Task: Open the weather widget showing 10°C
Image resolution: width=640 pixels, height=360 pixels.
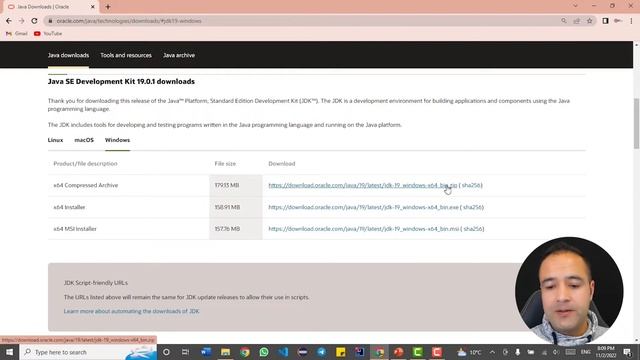Action: [469, 352]
